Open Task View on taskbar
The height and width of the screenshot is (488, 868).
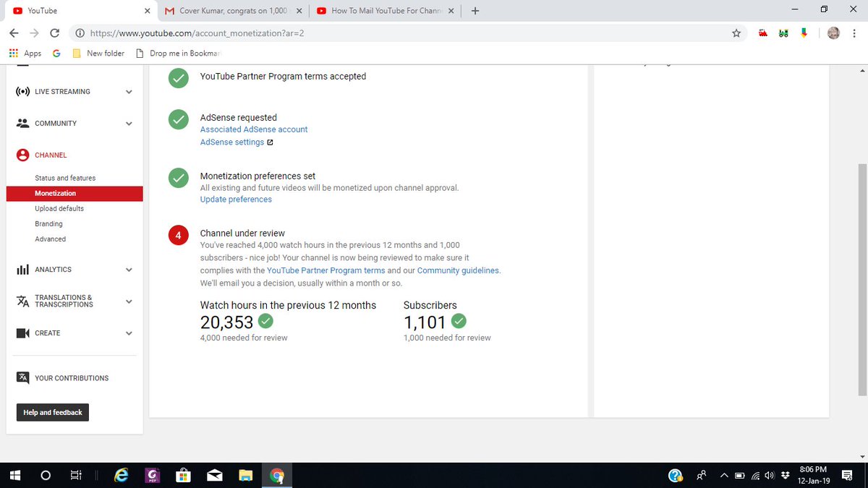tap(75, 476)
